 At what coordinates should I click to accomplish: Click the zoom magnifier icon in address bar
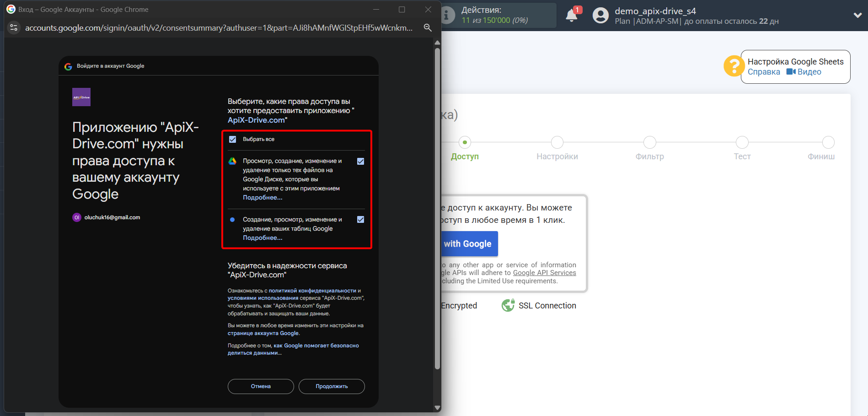tap(428, 27)
